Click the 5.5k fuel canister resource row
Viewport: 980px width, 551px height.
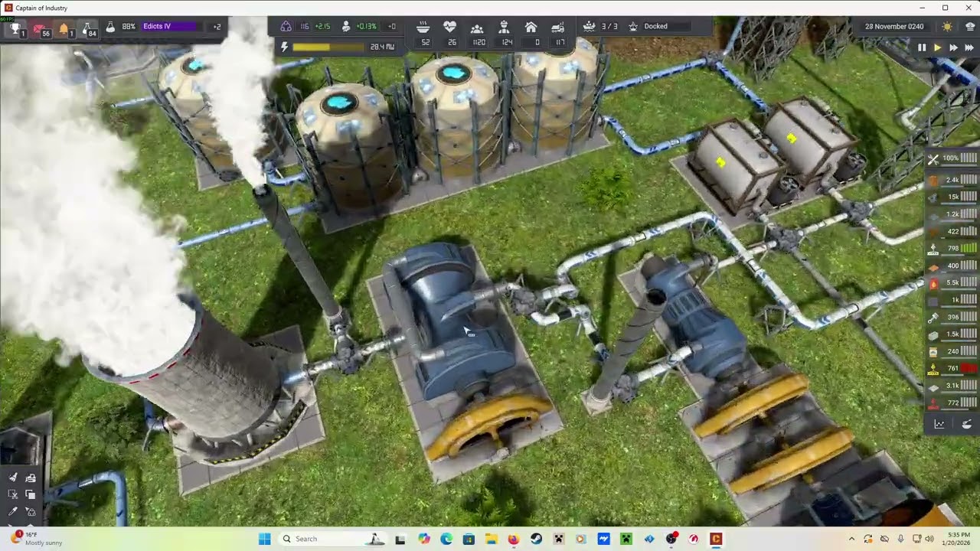(952, 282)
